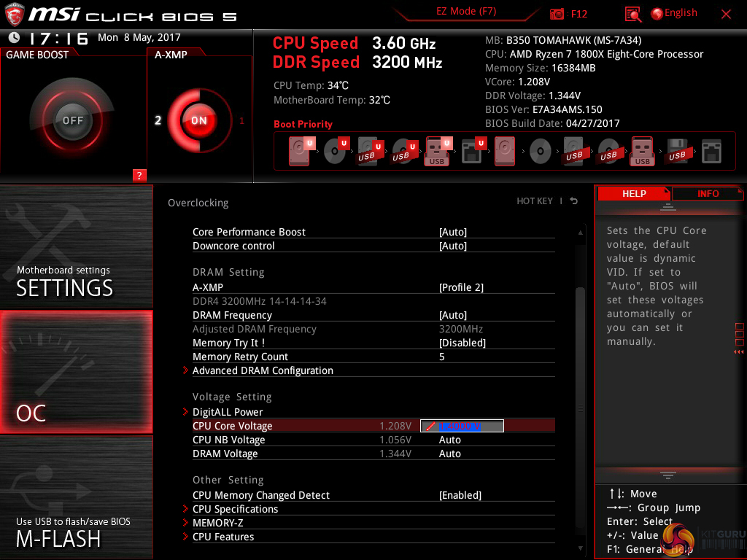The height and width of the screenshot is (560, 747).
Task: Open the M-FLASH BIOS flash section
Action: [x=76, y=497]
